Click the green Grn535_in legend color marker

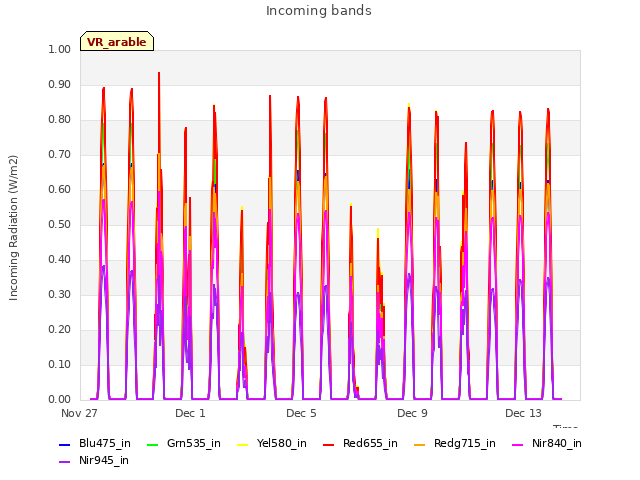point(152,444)
